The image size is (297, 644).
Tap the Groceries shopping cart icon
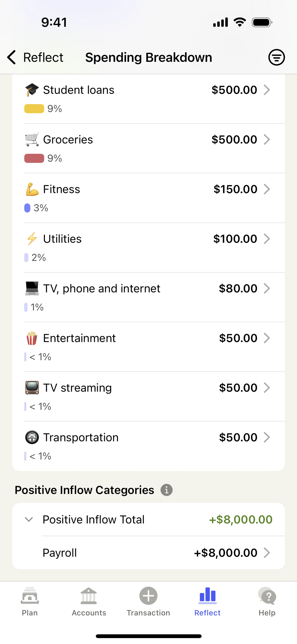32,140
